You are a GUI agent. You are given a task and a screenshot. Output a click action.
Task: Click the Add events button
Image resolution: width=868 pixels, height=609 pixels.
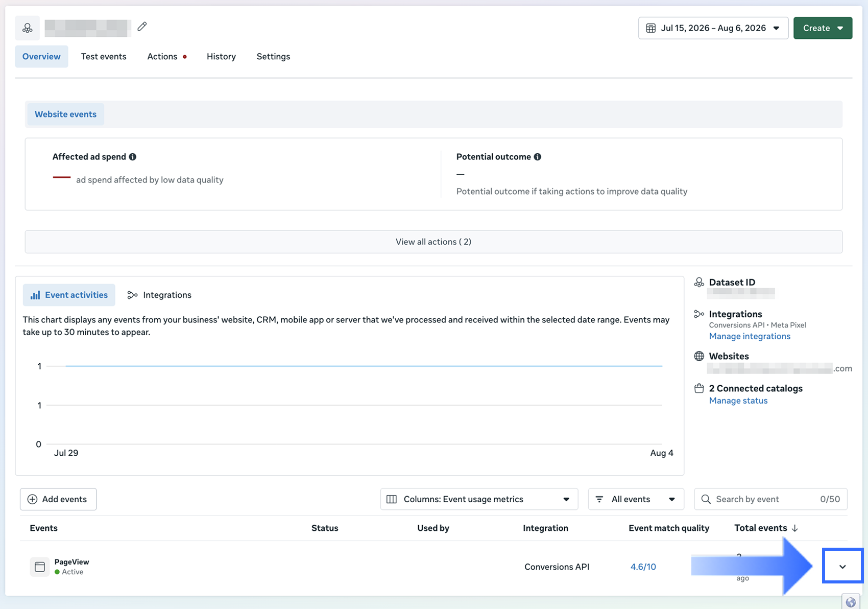[x=58, y=499]
